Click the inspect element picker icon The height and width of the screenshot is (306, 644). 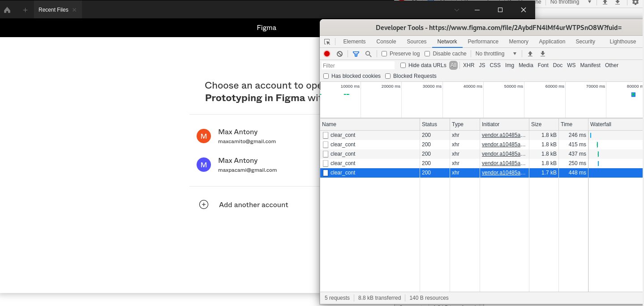[327, 42]
